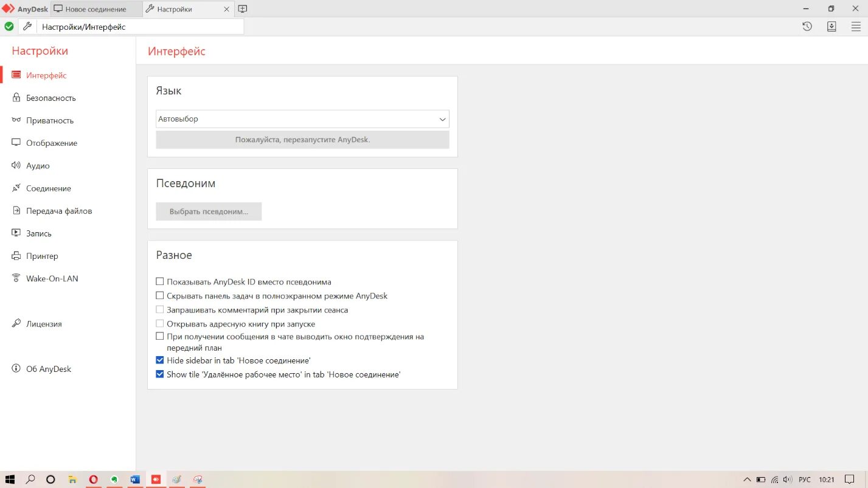
Task: Open the Snipping Tool from the taskbar
Action: pyautogui.click(x=197, y=479)
